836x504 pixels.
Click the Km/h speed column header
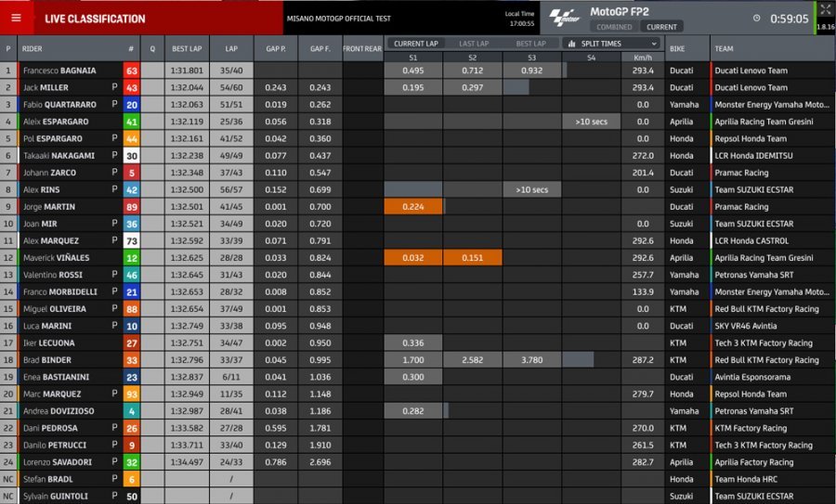point(642,58)
